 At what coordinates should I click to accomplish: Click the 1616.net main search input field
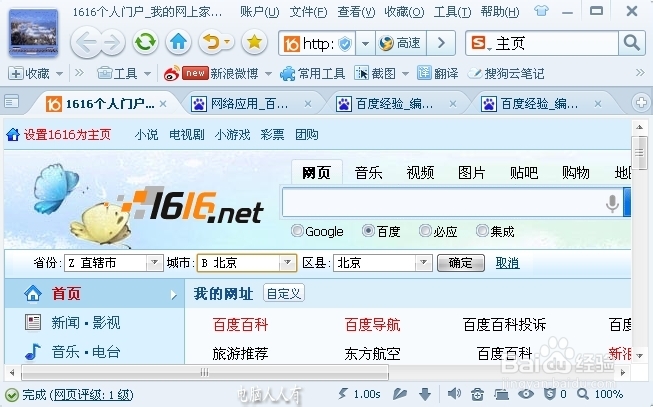tap(444, 202)
